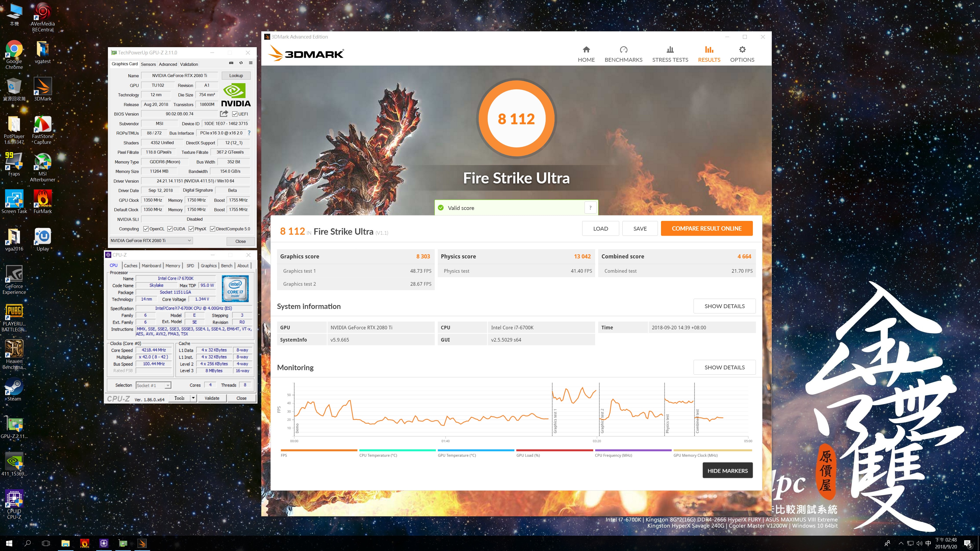Click the Graphics test 2 marker on chart

[x=602, y=421]
